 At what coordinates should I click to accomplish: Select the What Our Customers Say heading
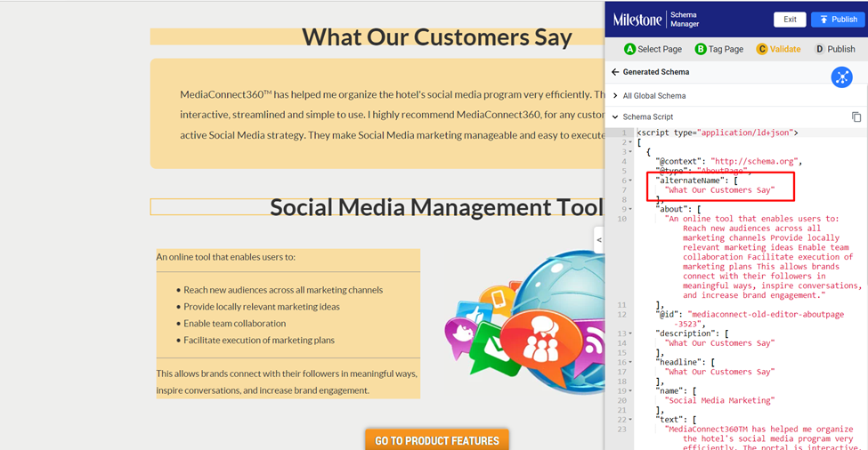point(437,37)
